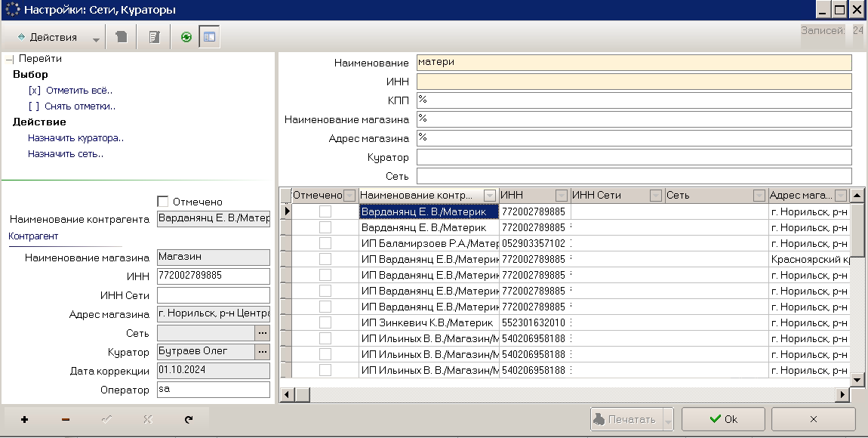Collapse the Перейти tree section

[9, 59]
